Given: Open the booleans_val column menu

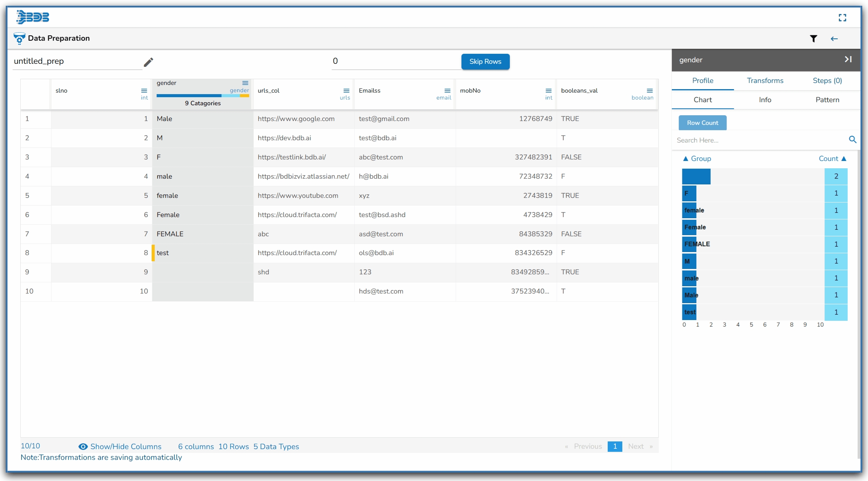Looking at the screenshot, I should coord(650,91).
